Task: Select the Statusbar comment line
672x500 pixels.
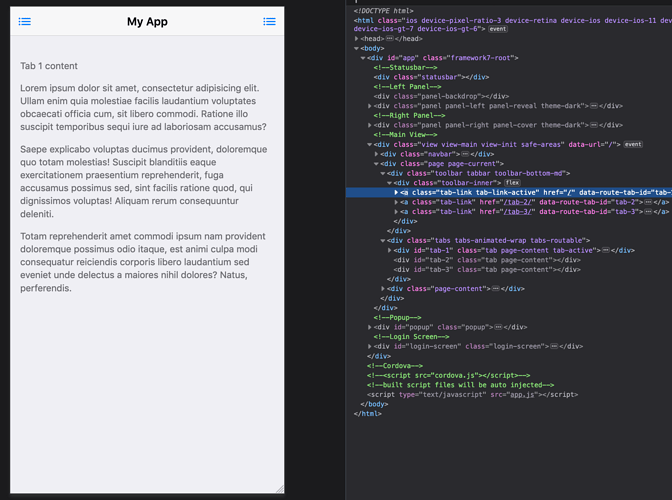Action: (405, 67)
